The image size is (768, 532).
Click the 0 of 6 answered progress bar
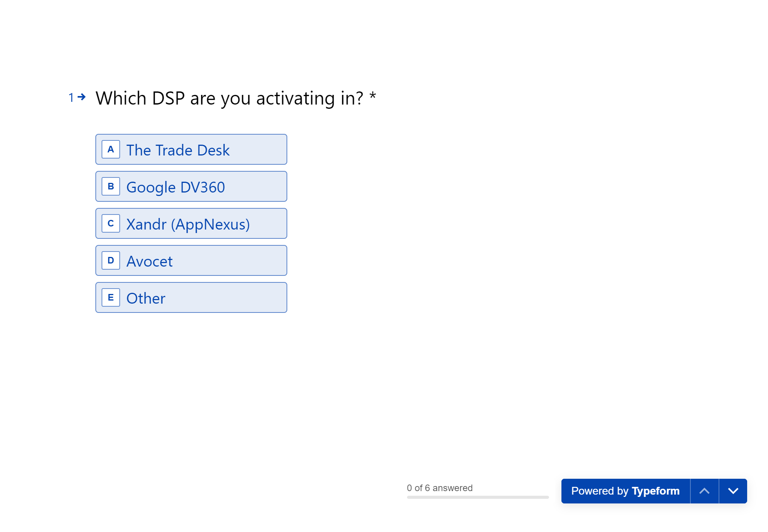point(478,497)
